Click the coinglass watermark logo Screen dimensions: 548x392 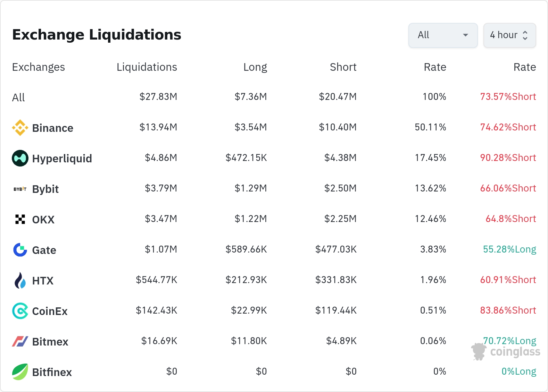(x=506, y=352)
